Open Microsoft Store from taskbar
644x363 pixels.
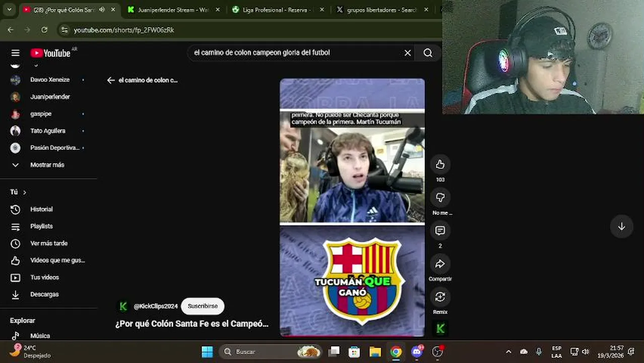point(354,351)
